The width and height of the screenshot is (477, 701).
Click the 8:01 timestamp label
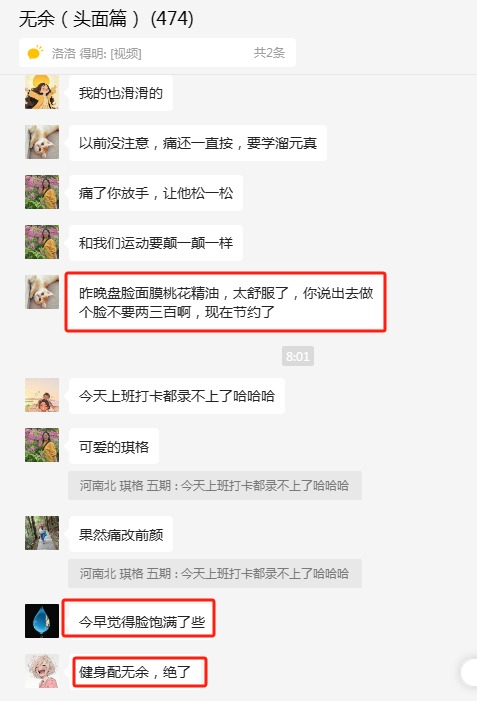[298, 356]
